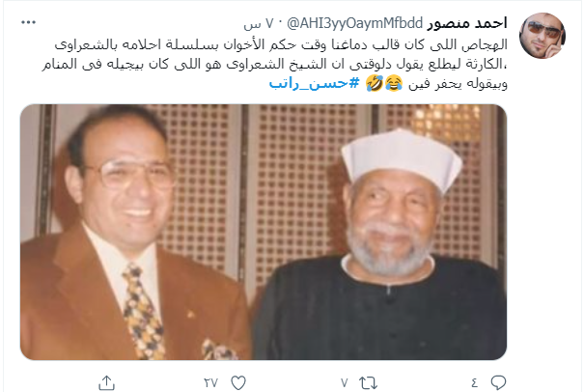Click the reply speech bubble icon
Image resolution: width=584 pixels, height=392 pixels.
coord(498,382)
